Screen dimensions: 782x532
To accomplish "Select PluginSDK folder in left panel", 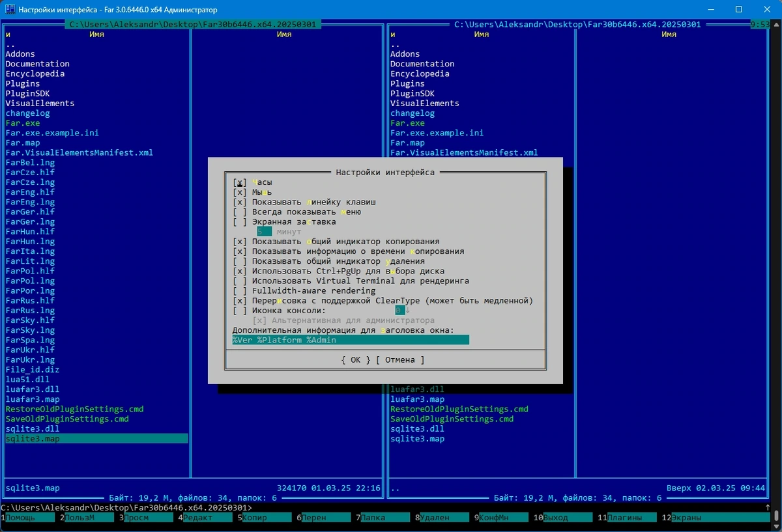I will (x=28, y=93).
